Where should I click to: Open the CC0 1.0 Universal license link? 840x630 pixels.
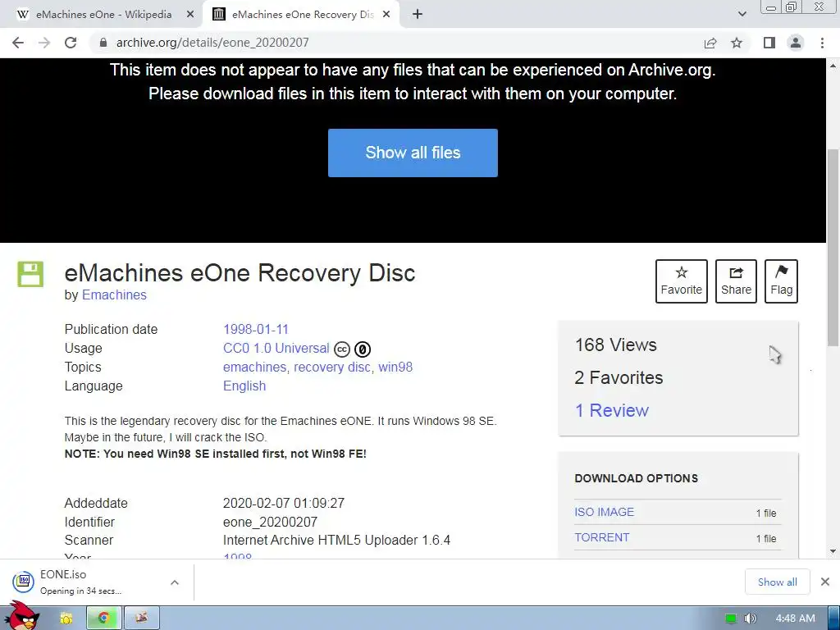pyautogui.click(x=276, y=348)
